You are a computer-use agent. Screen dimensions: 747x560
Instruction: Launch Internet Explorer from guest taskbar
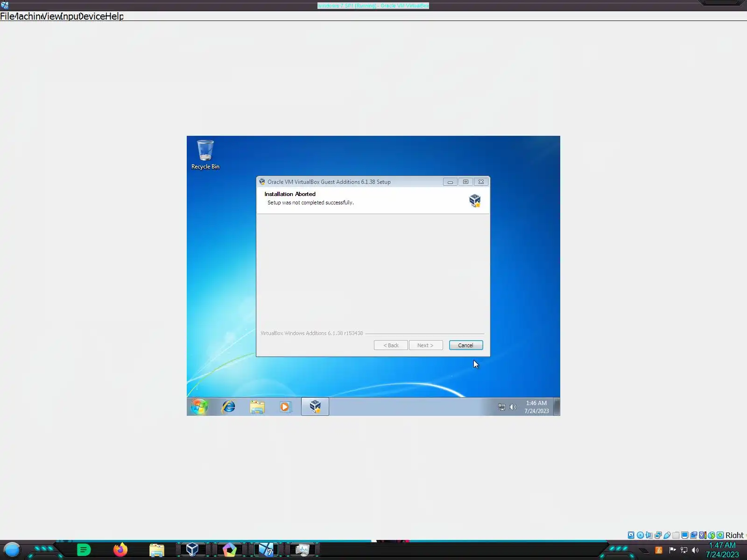(x=228, y=406)
